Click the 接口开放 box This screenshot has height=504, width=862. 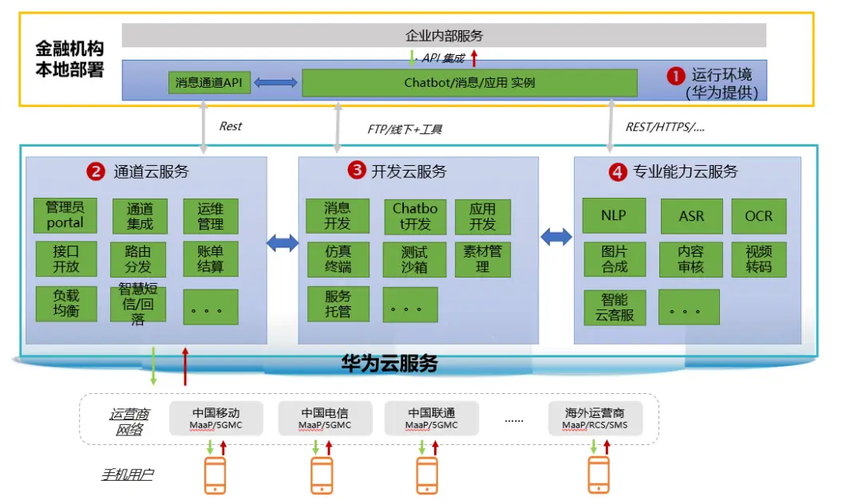click(66, 258)
